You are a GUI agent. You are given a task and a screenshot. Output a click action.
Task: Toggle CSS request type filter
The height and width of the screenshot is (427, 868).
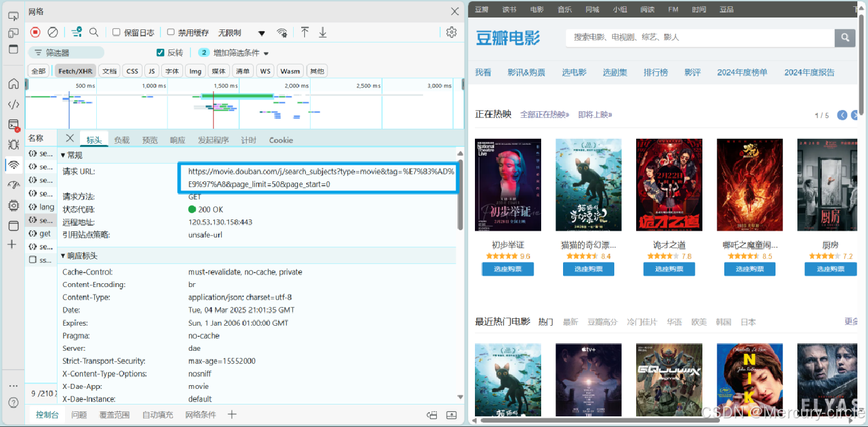[132, 71]
